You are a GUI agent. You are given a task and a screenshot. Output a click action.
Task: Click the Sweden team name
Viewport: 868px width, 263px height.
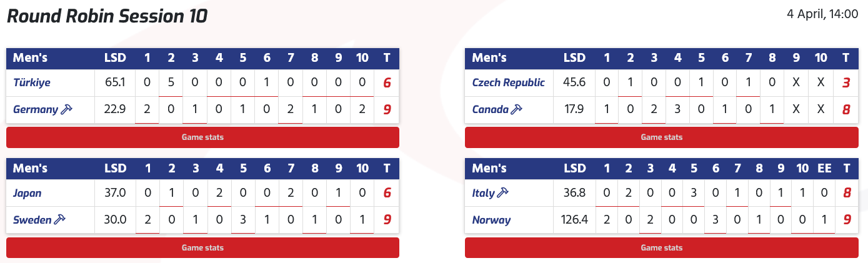[x=32, y=220]
